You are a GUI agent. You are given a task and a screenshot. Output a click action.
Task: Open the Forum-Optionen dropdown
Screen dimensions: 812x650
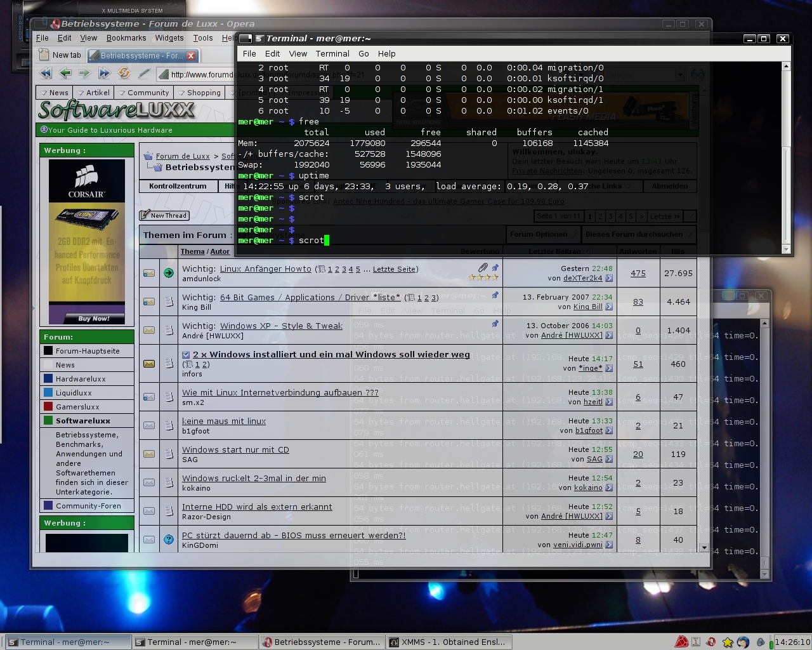[542, 234]
